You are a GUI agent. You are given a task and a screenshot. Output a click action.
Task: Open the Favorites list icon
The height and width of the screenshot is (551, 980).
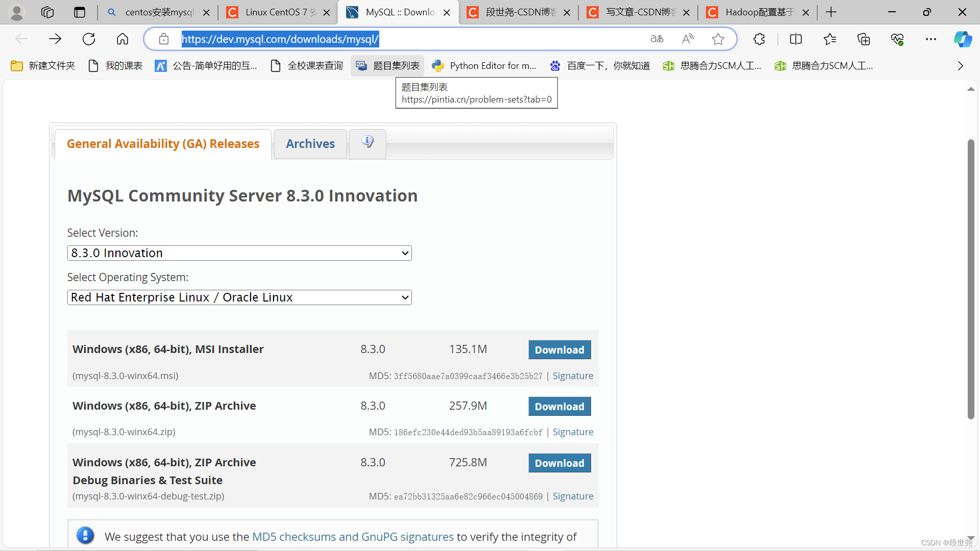click(830, 39)
